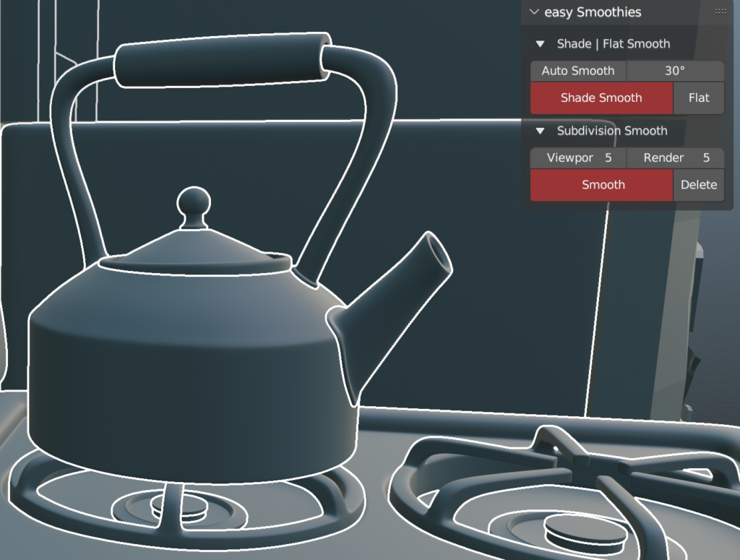Screen dimensions: 740x560
Task: Collapse the easy Smoothies panel chevron
Action: pos(534,12)
